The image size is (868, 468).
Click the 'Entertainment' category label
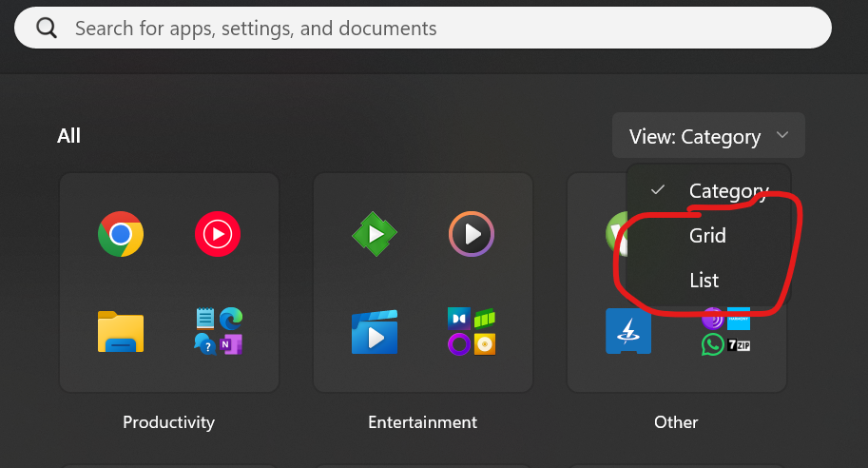click(422, 422)
